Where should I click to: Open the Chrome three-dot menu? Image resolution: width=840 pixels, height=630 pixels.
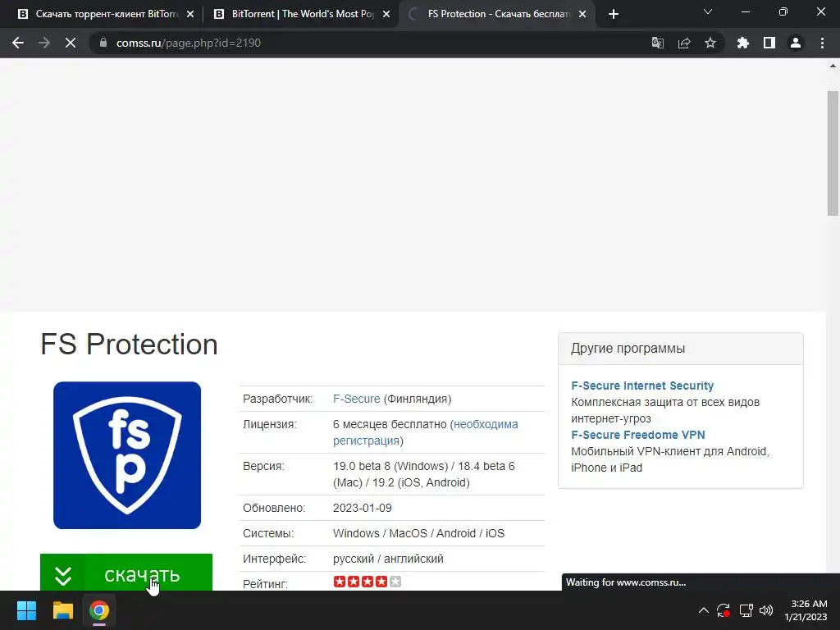click(822, 43)
